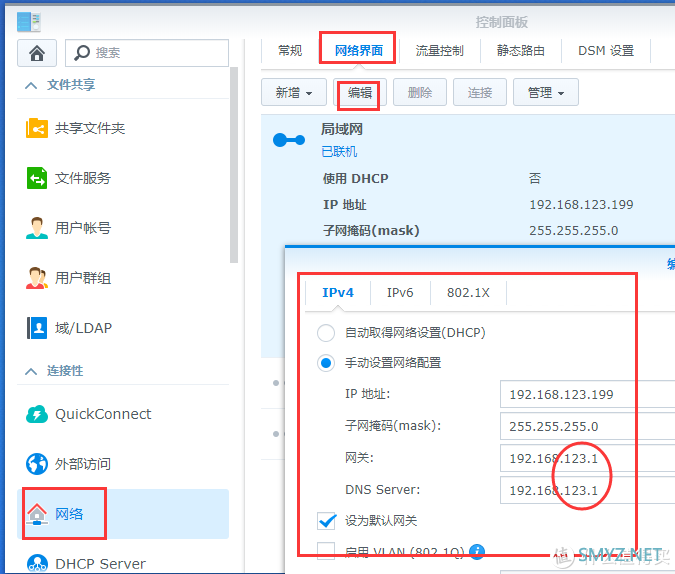This screenshot has width=675, height=574.
Task: Click the IP address input field
Action: [x=587, y=394]
